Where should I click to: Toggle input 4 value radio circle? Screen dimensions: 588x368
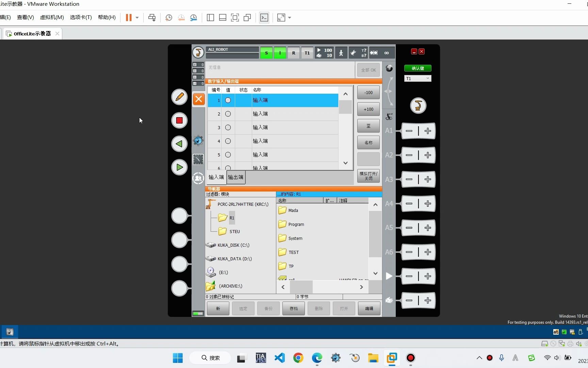pyautogui.click(x=228, y=141)
